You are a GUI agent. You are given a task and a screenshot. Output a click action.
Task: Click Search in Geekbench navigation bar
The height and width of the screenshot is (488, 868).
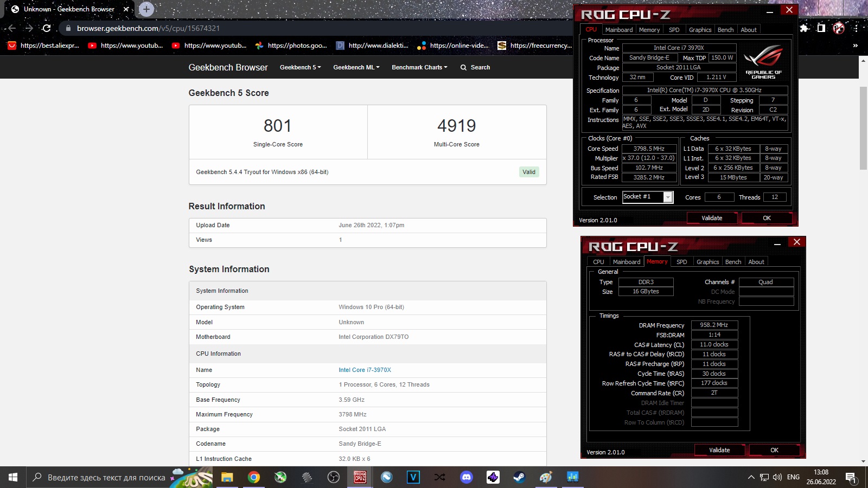pos(475,67)
